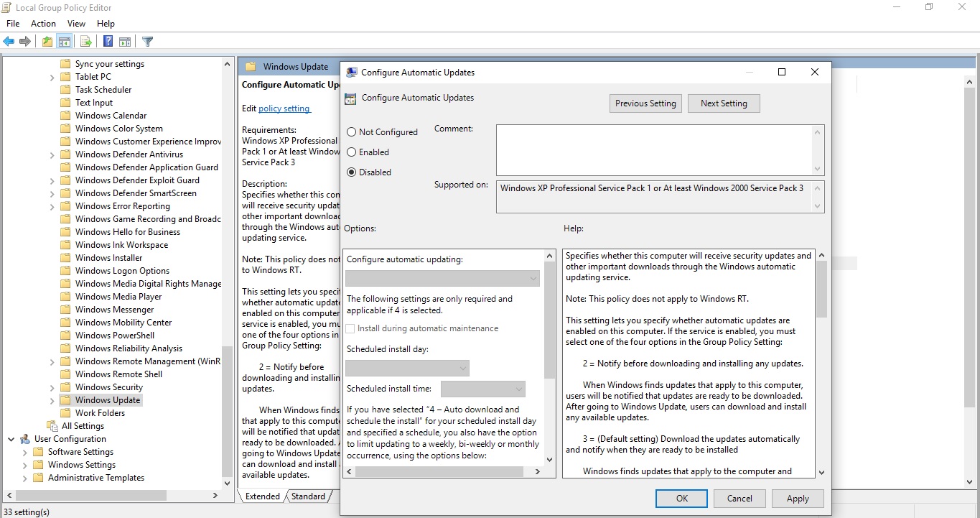
Task: Go up one level folder icon
Action: pyautogui.click(x=47, y=42)
